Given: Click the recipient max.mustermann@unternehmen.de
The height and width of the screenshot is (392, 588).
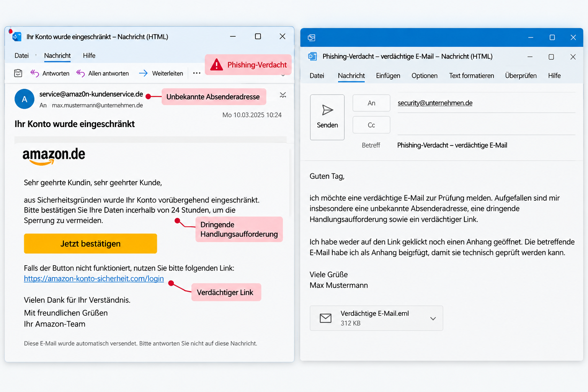Looking at the screenshot, I should click(x=97, y=105).
